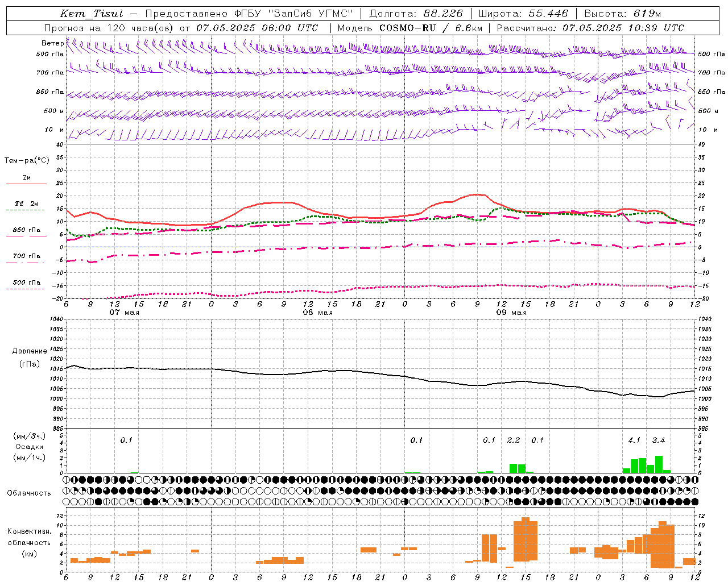Click the '07 мая' date label

tap(125, 313)
